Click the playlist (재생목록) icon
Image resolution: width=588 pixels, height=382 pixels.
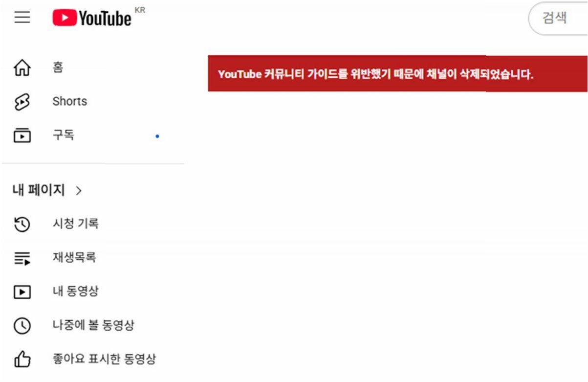point(22,258)
